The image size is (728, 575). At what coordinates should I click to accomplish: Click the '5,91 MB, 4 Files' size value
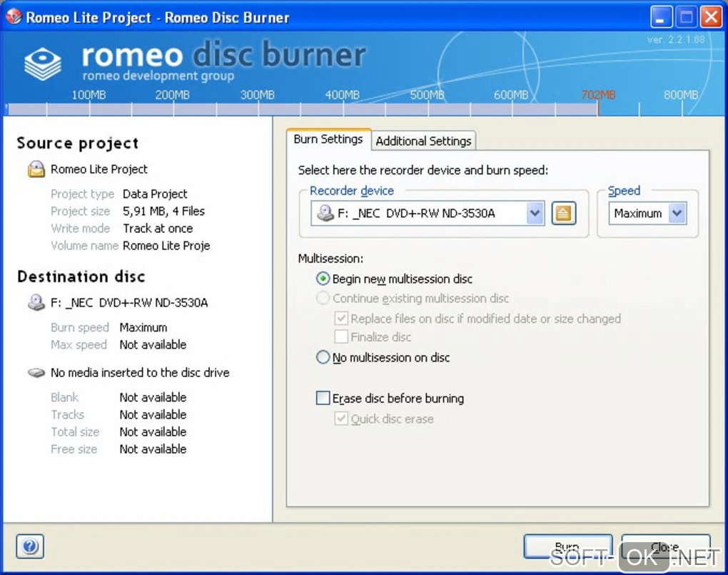[164, 211]
